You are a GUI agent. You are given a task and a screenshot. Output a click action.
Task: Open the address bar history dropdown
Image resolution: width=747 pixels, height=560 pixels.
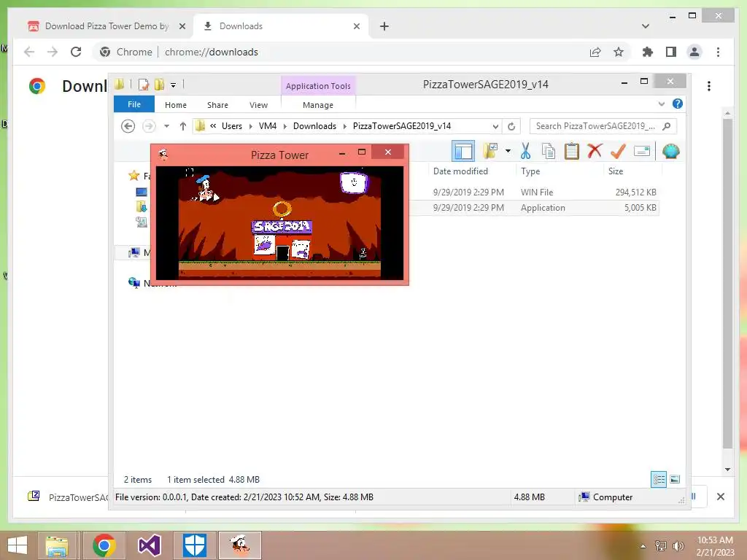tap(495, 126)
